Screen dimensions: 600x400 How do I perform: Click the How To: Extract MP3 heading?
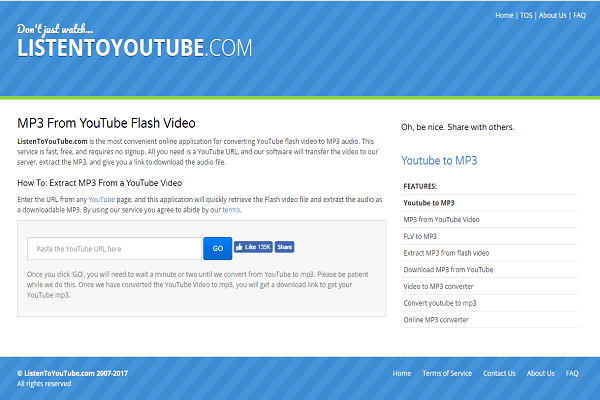point(99,183)
